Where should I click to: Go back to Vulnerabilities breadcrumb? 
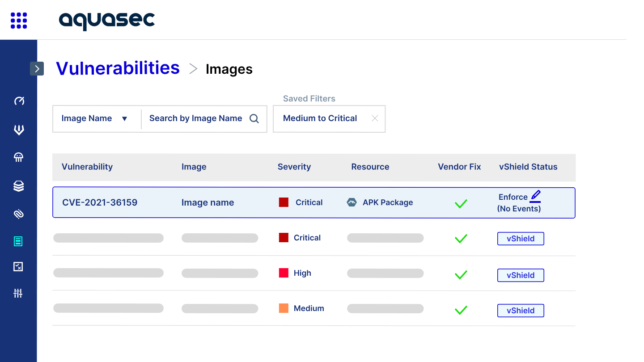coord(118,68)
